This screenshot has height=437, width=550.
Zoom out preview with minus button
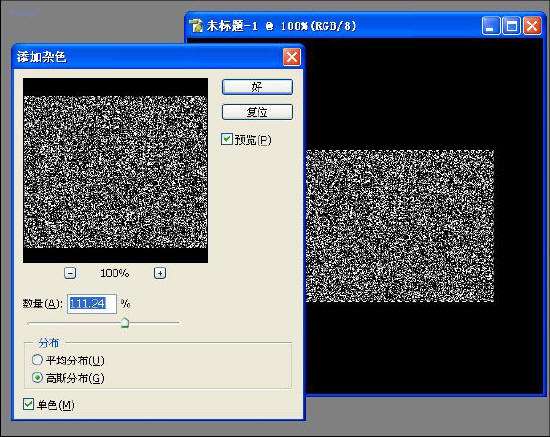point(70,273)
